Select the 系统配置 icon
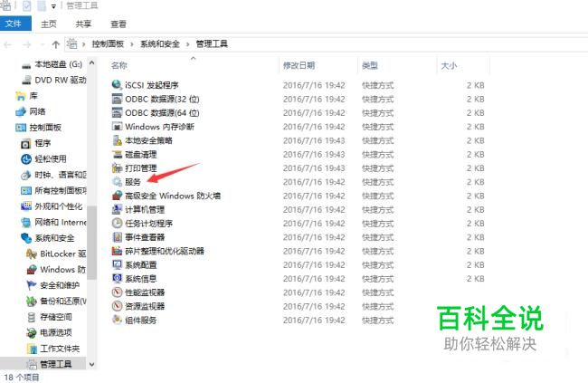This screenshot has width=588, height=383. 117,264
